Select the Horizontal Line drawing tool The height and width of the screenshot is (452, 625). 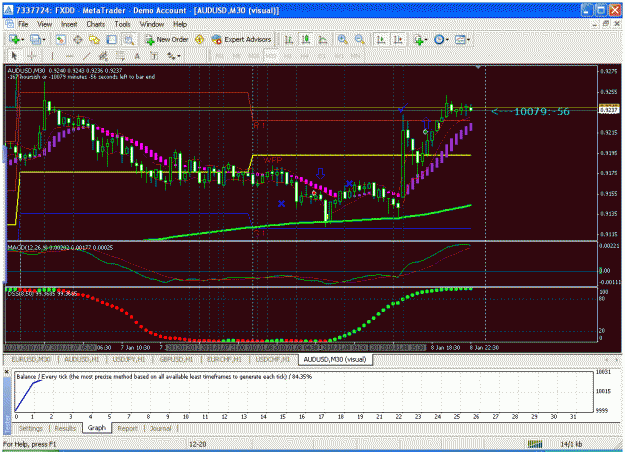(69, 56)
